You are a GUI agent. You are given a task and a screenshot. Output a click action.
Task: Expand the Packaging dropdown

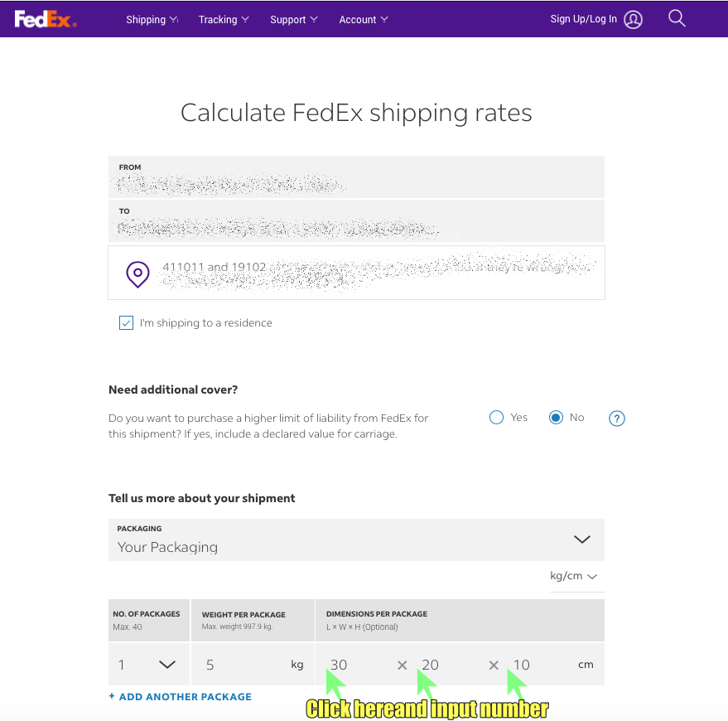(581, 540)
